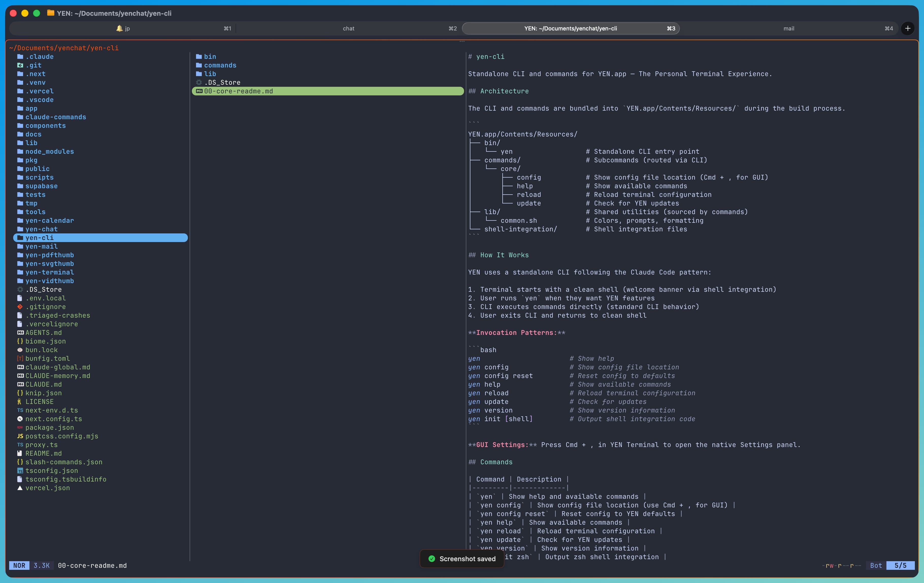The image size is (924, 583).
Task: Click the bell icon on jp tab
Action: (x=119, y=28)
